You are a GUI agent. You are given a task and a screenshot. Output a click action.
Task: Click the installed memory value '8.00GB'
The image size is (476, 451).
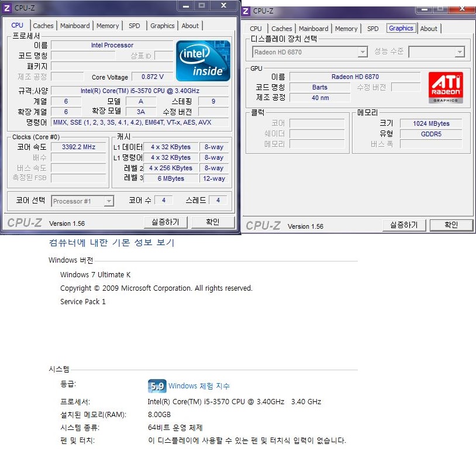coord(159,415)
